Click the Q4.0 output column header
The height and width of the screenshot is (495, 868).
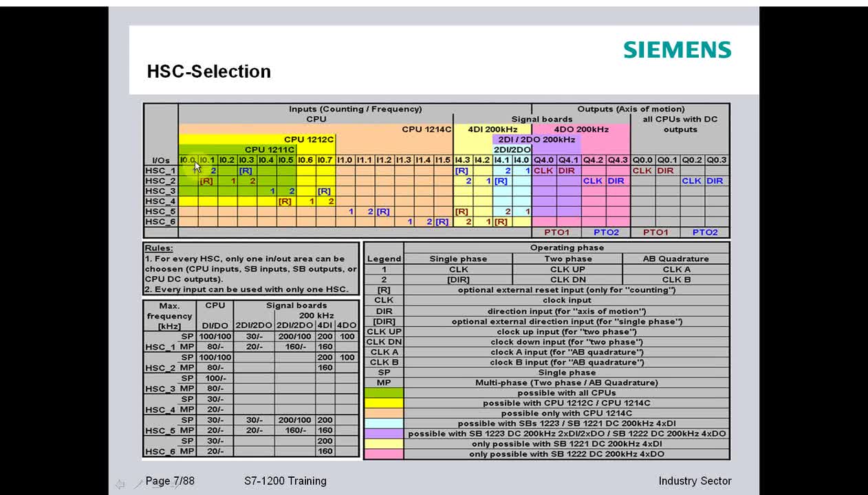click(x=544, y=160)
